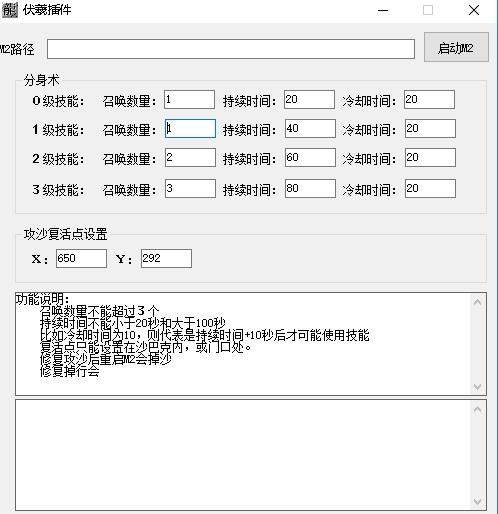Image resolution: width=498 pixels, height=514 pixels.
Task: Click the 3级技能 召唤数量 field
Action: click(x=190, y=188)
